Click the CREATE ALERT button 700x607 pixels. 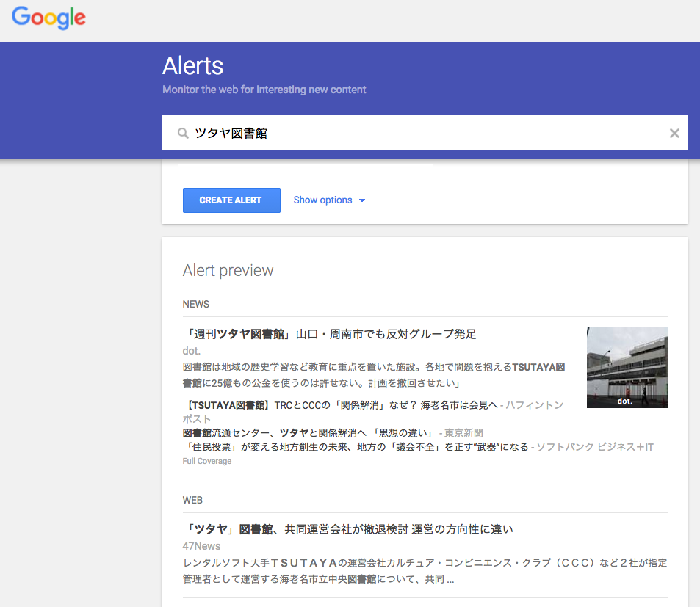tap(231, 200)
